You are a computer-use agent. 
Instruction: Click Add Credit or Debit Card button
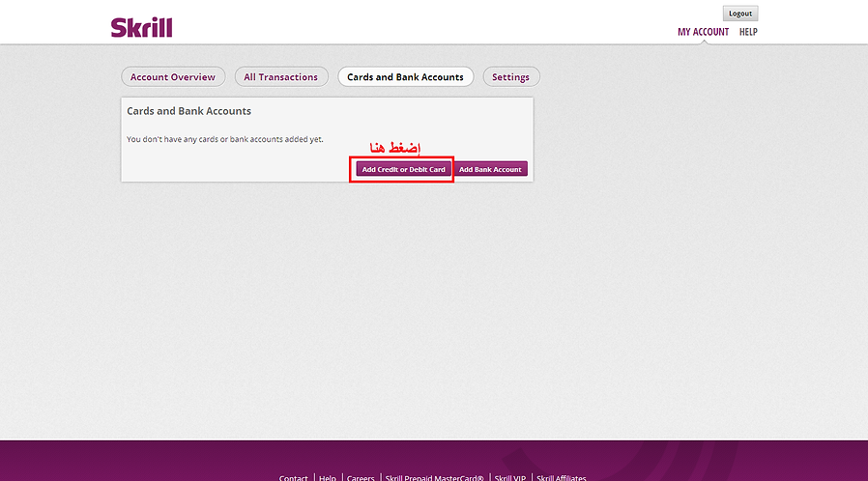click(404, 169)
